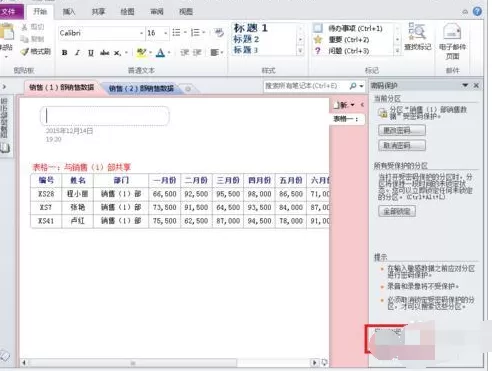The height and width of the screenshot is (371, 492).
Task: Click the 全部锁定 button
Action: pos(397,211)
